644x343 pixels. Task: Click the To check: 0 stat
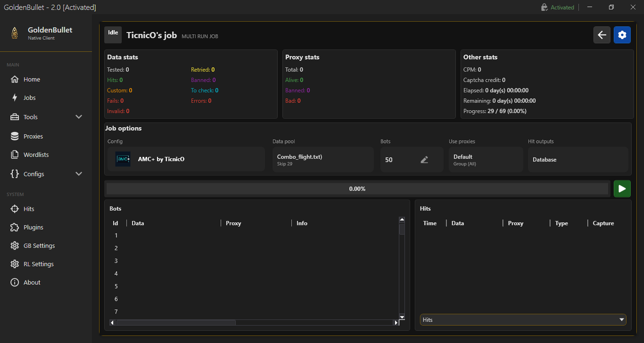204,91
